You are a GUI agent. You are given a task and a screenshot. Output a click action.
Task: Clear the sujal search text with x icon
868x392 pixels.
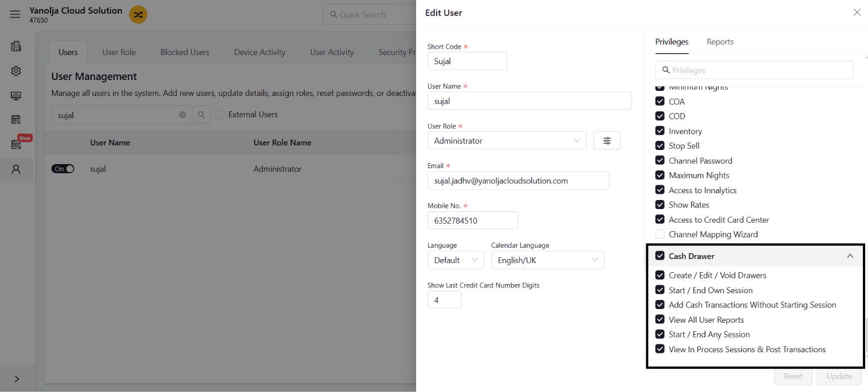pyautogui.click(x=182, y=115)
